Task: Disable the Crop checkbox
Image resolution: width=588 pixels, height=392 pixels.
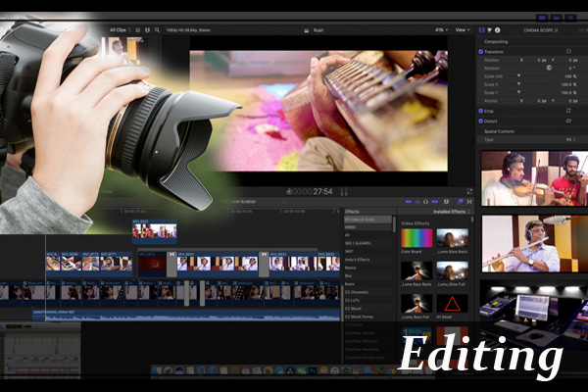Action: click(x=481, y=111)
